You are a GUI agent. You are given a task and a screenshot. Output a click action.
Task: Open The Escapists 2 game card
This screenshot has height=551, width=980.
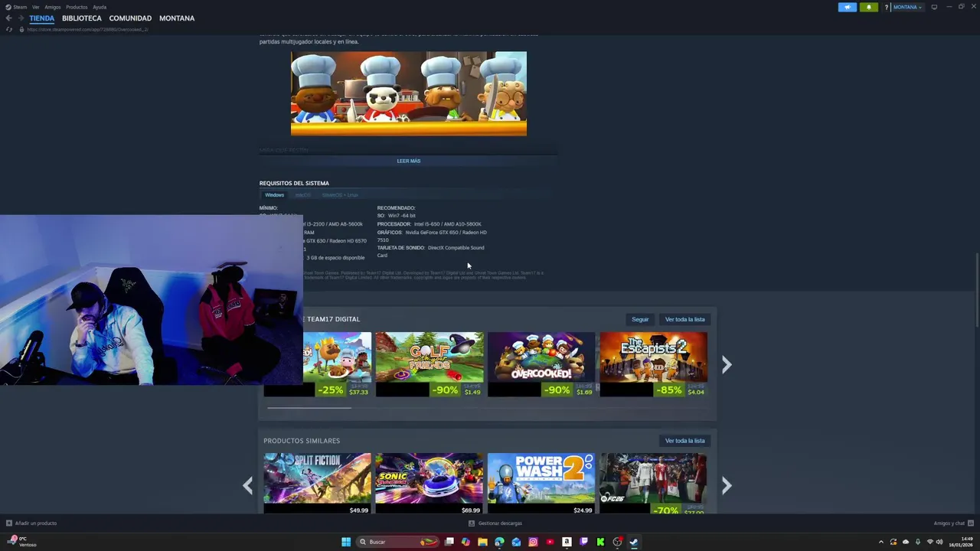click(x=653, y=364)
